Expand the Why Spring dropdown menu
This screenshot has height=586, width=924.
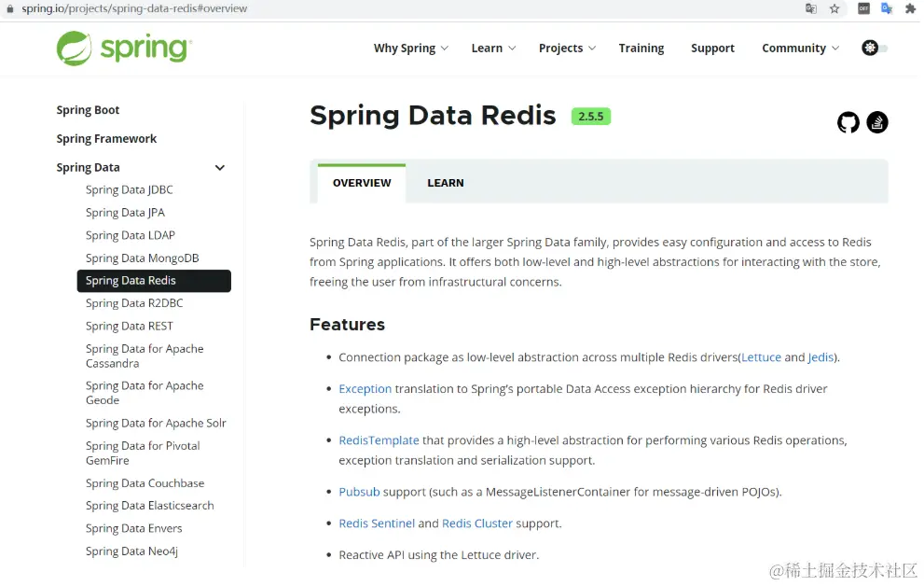tap(411, 49)
